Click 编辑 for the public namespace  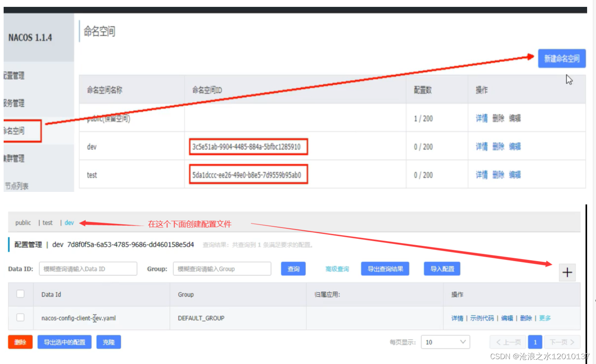(x=515, y=118)
